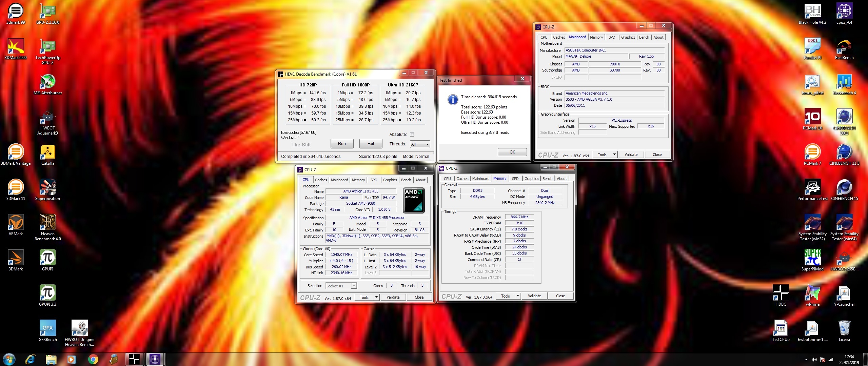Open the MSI Afterburner shortcut
Screen dimensions: 868x366
tap(48, 84)
